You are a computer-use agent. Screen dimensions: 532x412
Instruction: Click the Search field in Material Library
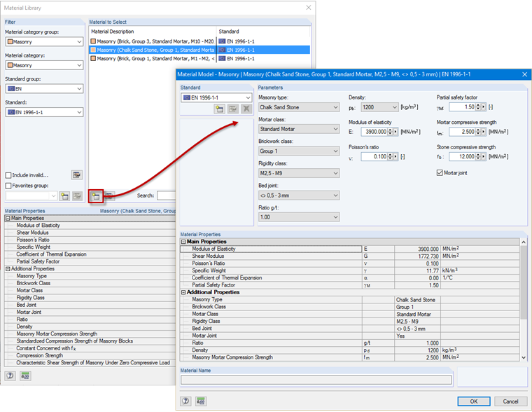click(166, 195)
